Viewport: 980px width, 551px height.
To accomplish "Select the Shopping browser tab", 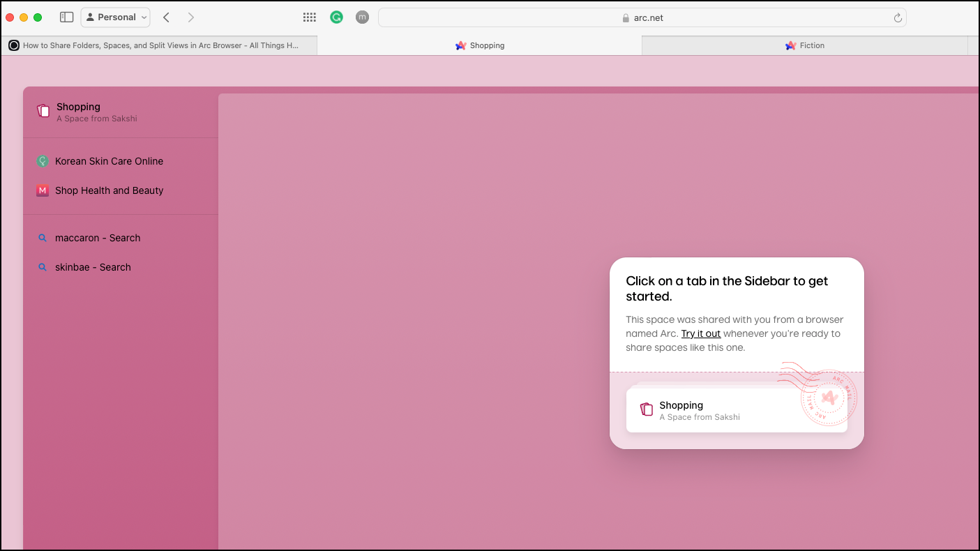I will tap(480, 45).
